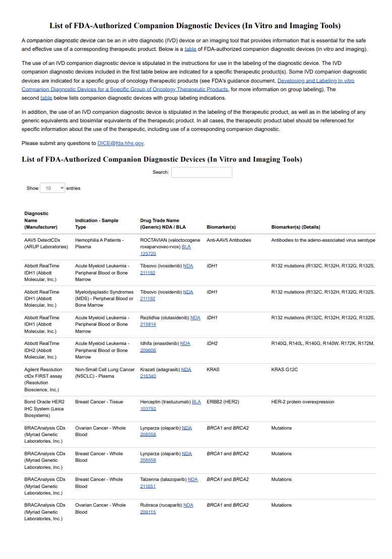Image resolution: width=392 pixels, height=559 pixels.
Task: Sort by Indication - Sample Type column header
Action: [96, 224]
